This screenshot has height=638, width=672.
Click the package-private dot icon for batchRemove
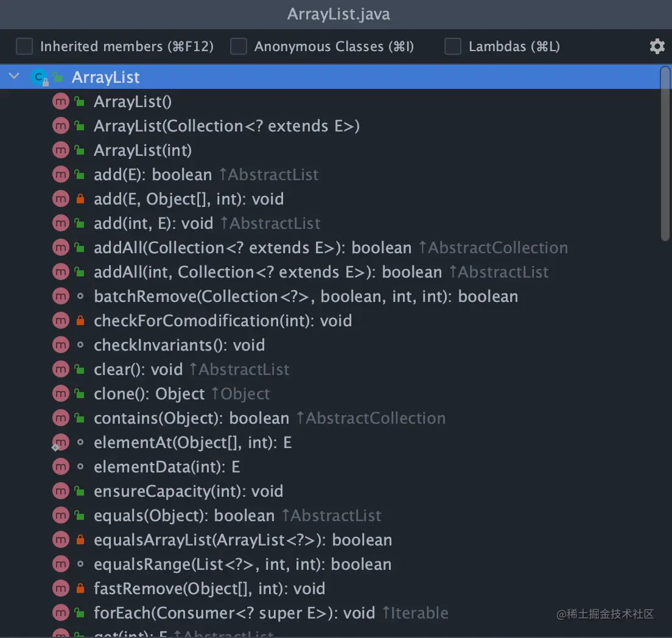[80, 296]
